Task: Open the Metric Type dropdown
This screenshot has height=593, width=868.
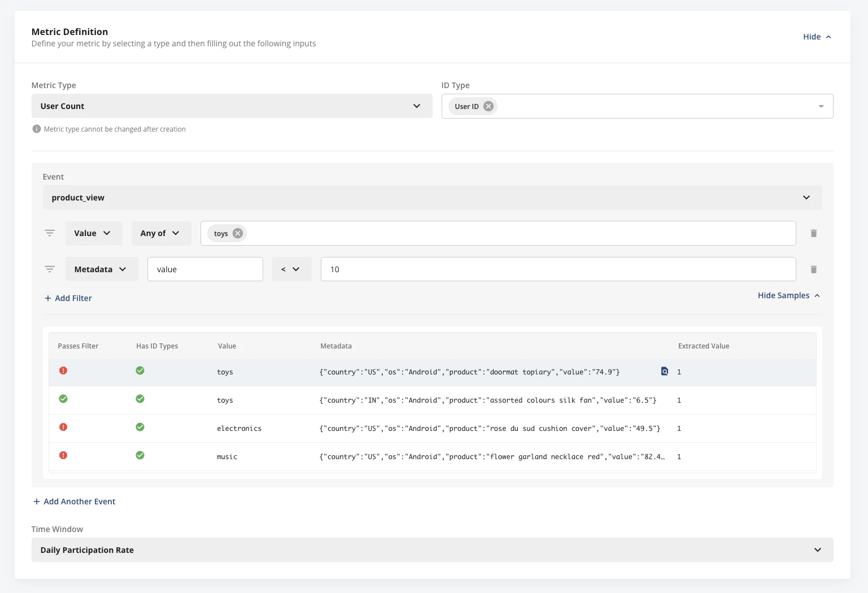Action: (x=232, y=106)
